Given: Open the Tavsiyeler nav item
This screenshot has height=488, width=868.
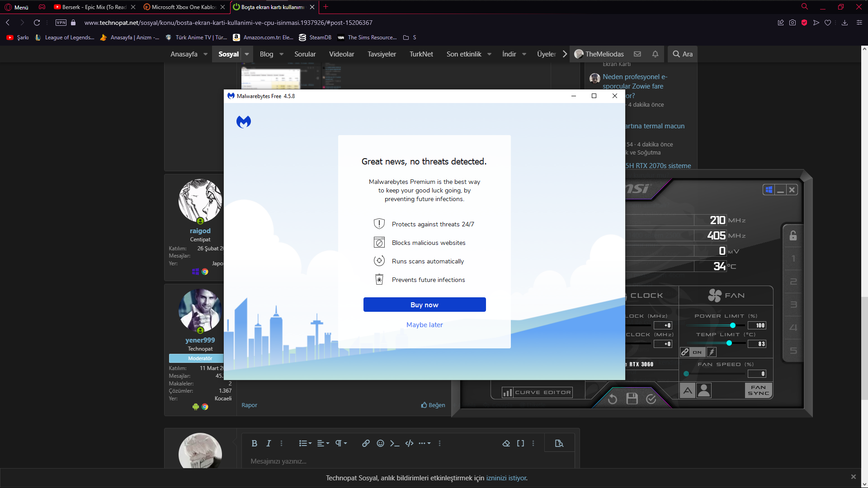Looking at the screenshot, I should point(382,54).
